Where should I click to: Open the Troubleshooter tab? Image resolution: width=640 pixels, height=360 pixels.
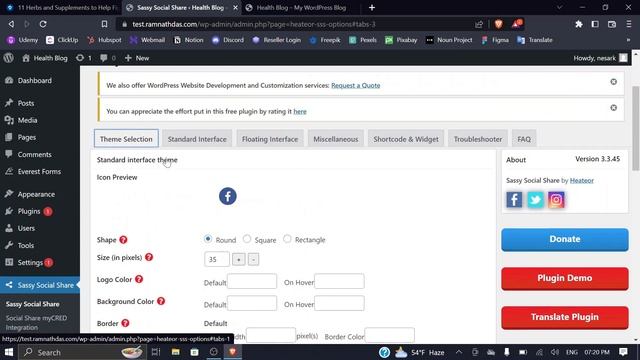point(478,139)
